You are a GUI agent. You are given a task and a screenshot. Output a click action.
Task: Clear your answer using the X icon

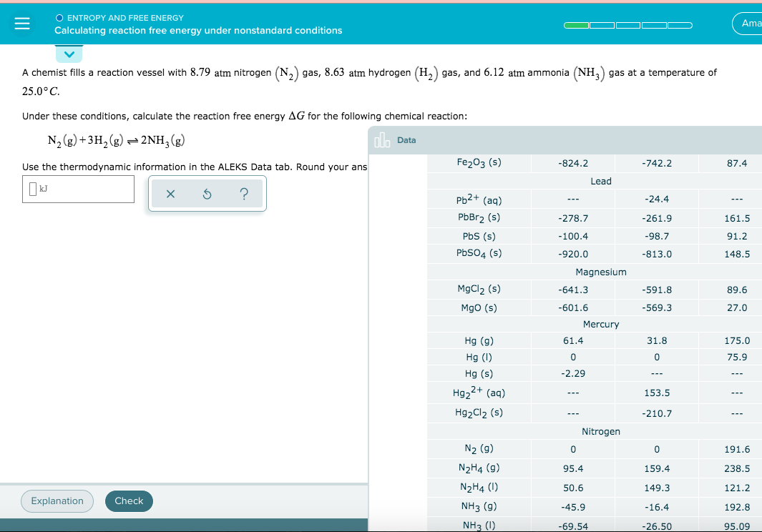[x=170, y=194]
